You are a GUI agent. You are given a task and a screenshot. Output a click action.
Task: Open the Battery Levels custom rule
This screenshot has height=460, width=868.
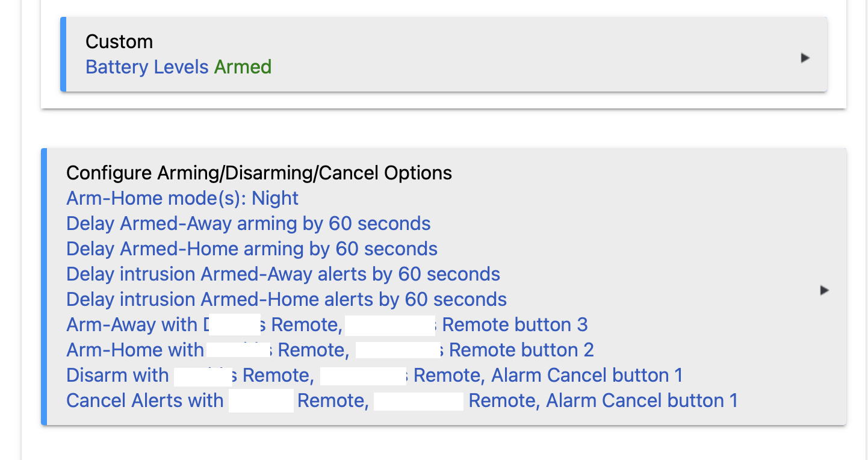point(147,67)
